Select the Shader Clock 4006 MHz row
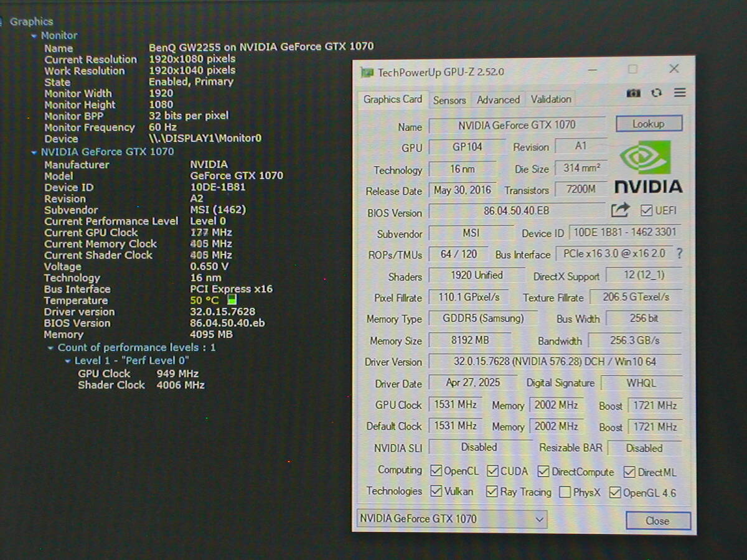Image resolution: width=747 pixels, height=560 pixels. coord(141,385)
